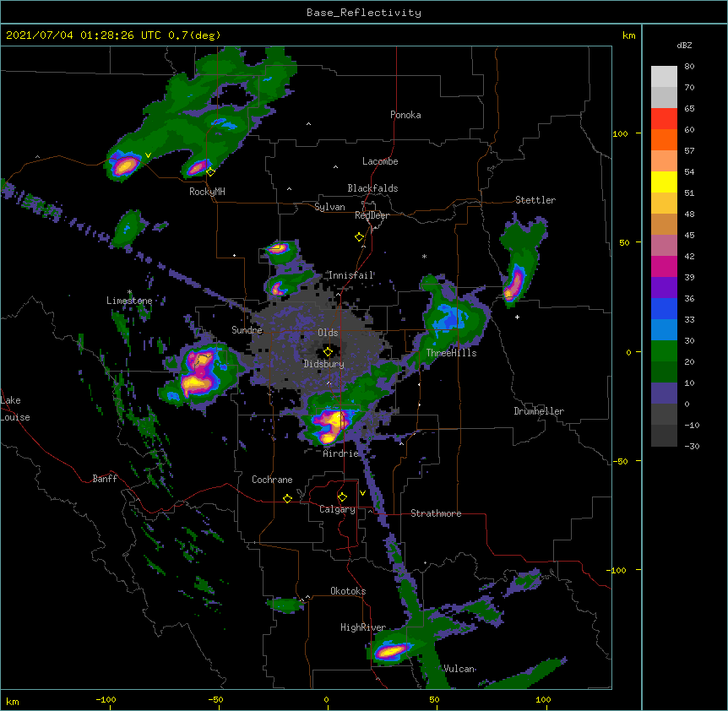Click the dBZ legend heading

(684, 45)
